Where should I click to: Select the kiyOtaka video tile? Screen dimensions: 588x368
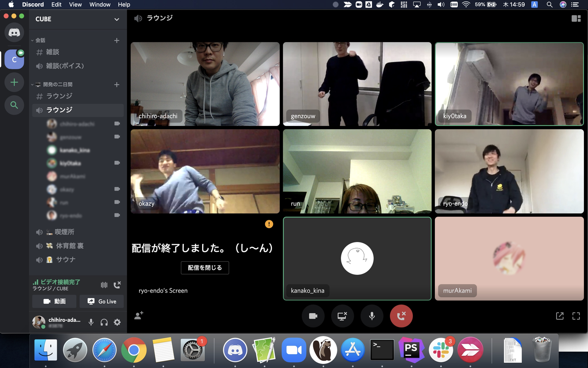pyautogui.click(x=509, y=84)
